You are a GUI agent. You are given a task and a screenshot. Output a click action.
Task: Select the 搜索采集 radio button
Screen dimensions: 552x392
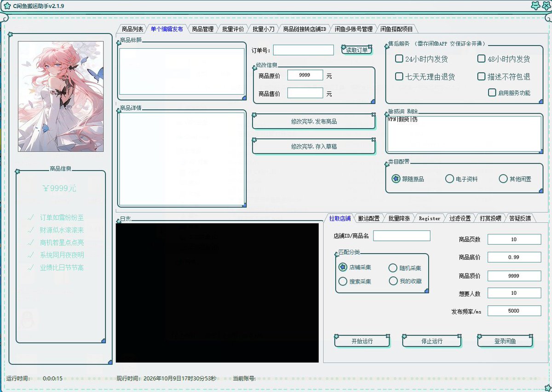tap(343, 281)
